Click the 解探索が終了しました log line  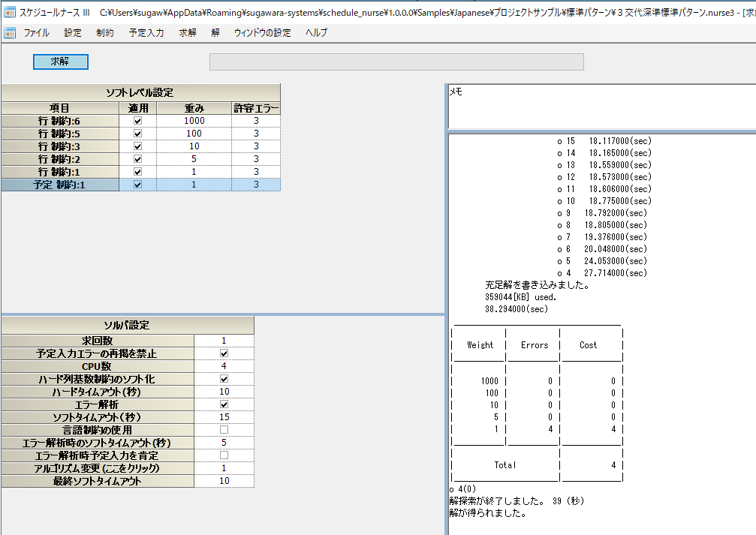pos(517,501)
